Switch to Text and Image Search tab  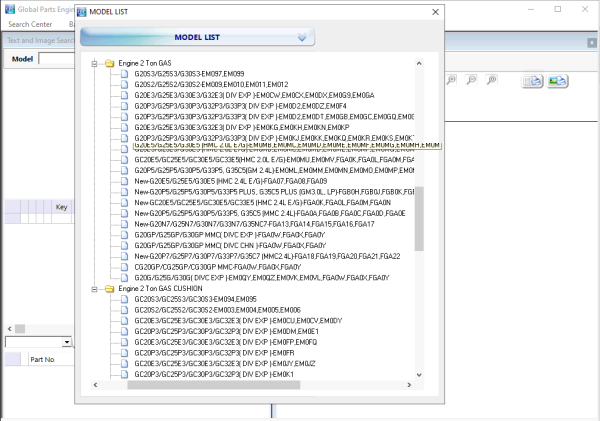coord(38,41)
